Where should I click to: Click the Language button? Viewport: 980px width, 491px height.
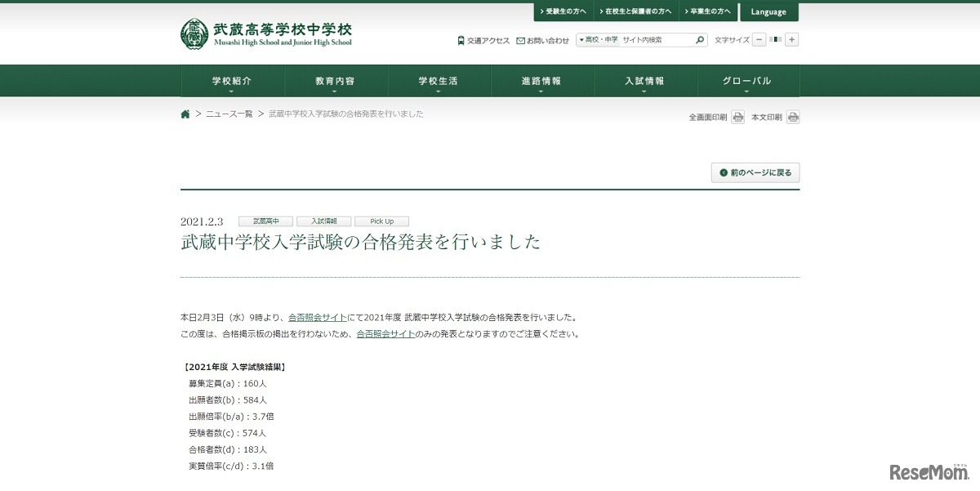coord(768,11)
